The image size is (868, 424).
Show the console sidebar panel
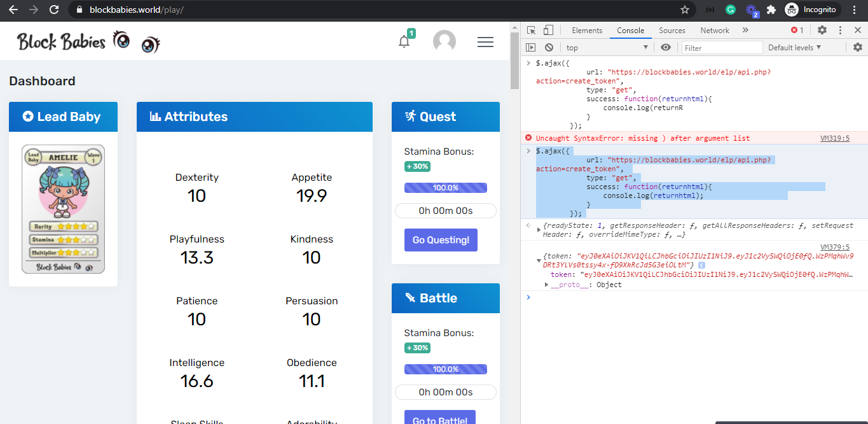pos(531,48)
